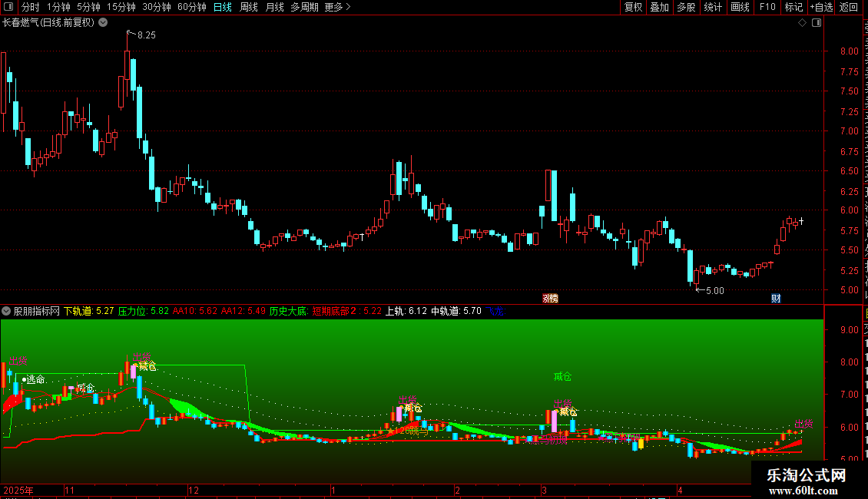868x499 pixels.
Task: Select the 30分钟 period tab
Action: coord(157,7)
